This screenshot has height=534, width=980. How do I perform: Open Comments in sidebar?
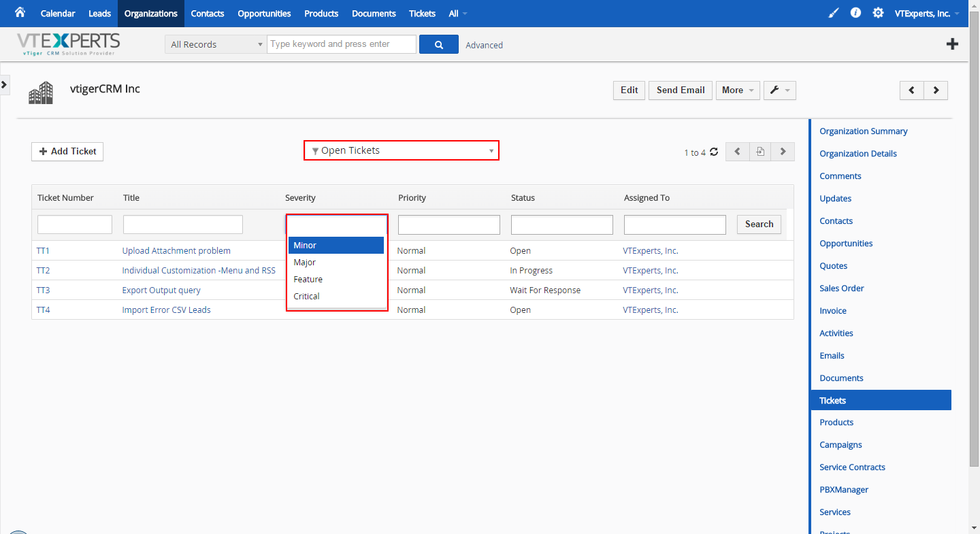click(x=840, y=176)
